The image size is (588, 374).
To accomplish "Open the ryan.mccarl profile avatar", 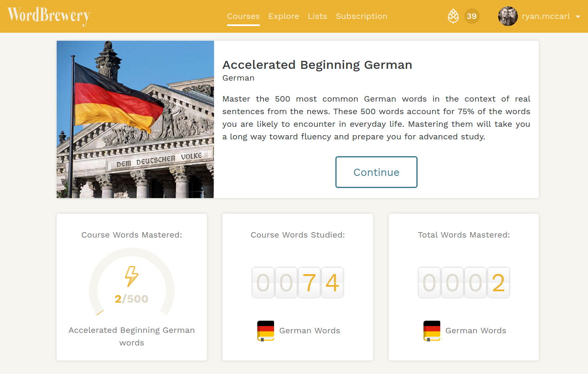I will click(508, 16).
